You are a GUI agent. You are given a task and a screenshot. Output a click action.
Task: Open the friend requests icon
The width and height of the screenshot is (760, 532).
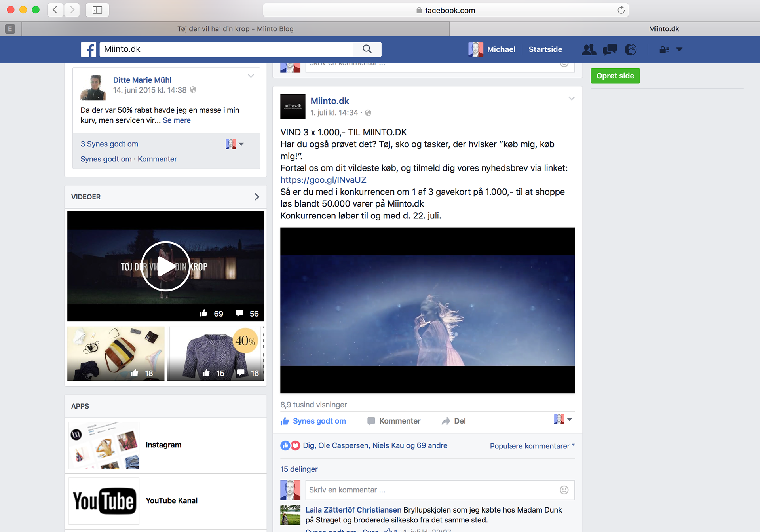(x=589, y=49)
